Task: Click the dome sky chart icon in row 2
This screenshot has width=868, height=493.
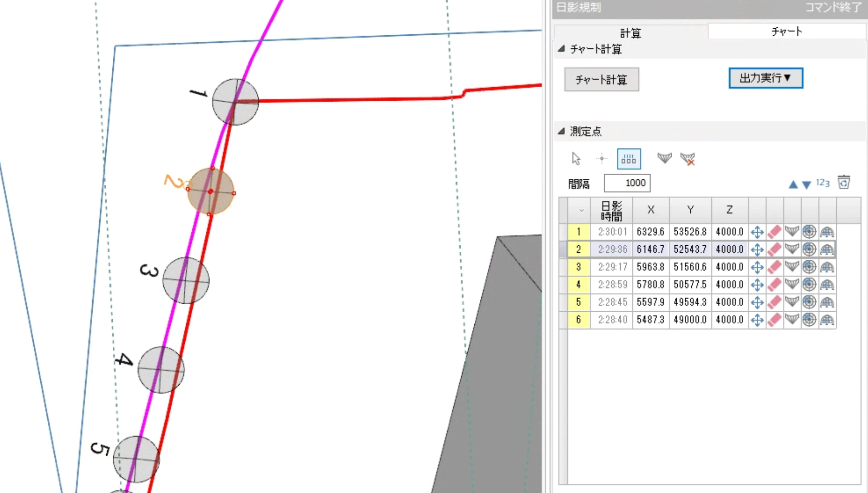Action: tap(827, 250)
